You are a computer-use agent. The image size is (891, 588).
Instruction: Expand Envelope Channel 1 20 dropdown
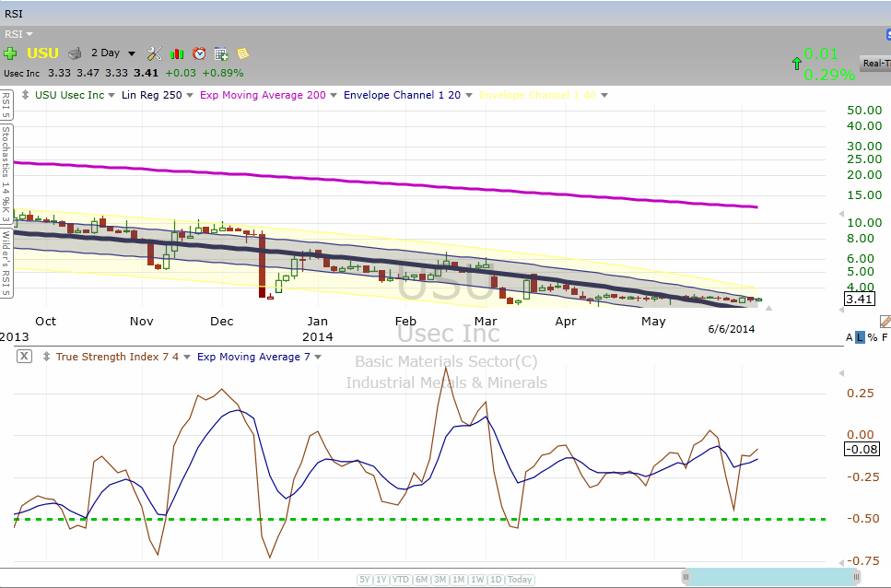469,96
